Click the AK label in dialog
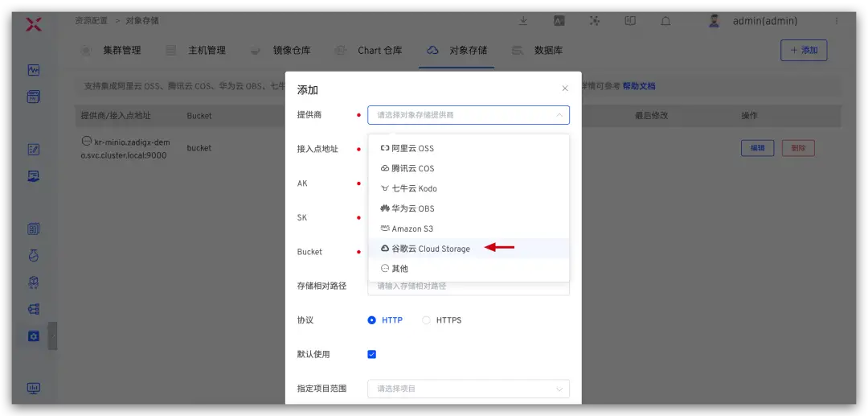Screen dimensions: 868x416 click(302, 183)
